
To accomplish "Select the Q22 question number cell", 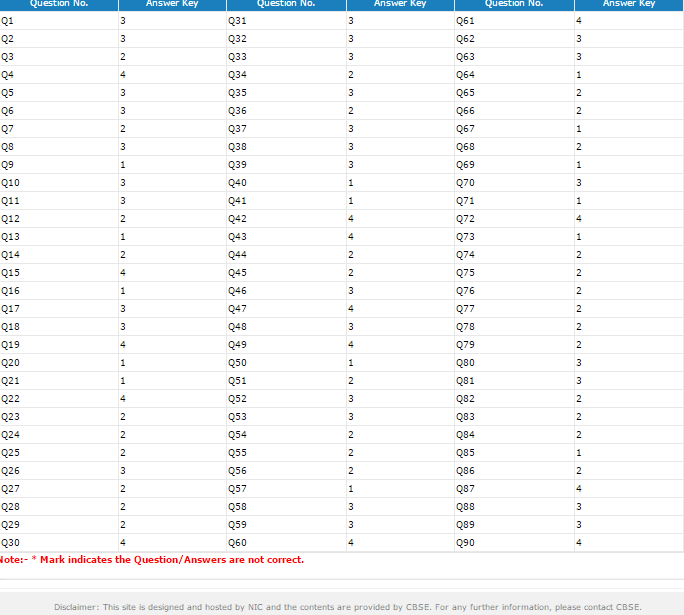I will click(11, 399).
